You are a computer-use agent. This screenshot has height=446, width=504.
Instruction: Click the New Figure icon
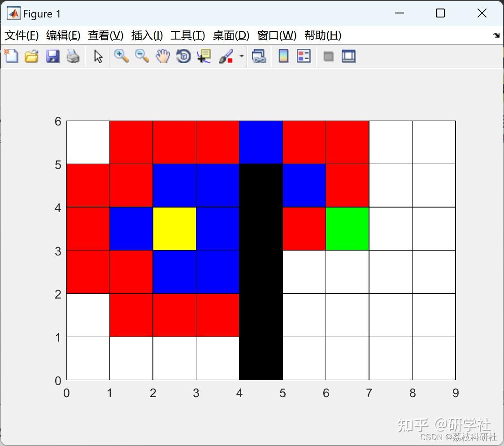coord(11,56)
